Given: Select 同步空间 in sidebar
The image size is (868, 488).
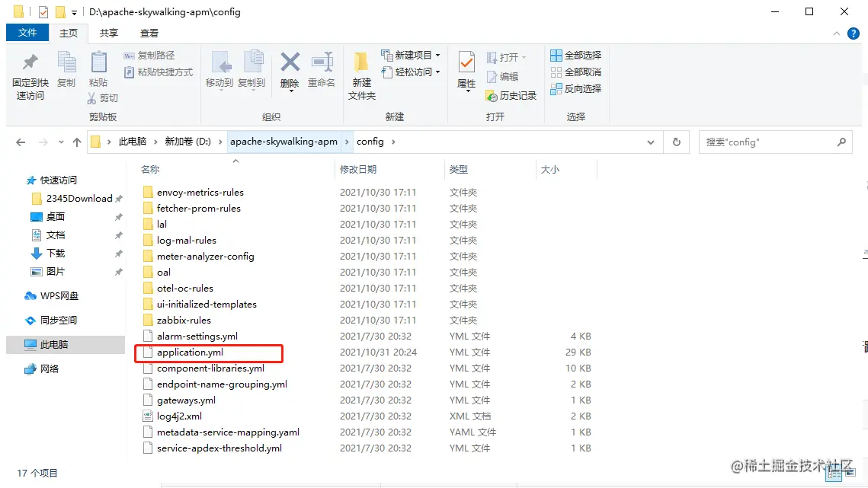Looking at the screenshot, I should [58, 321].
